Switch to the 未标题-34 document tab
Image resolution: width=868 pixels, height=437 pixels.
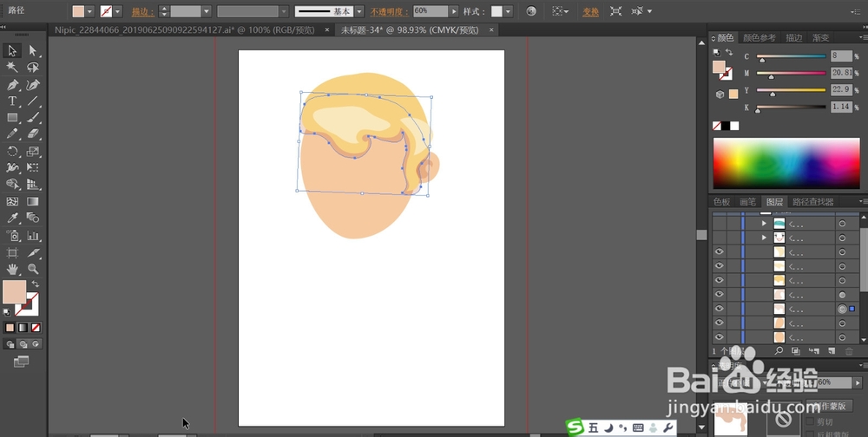(x=410, y=29)
